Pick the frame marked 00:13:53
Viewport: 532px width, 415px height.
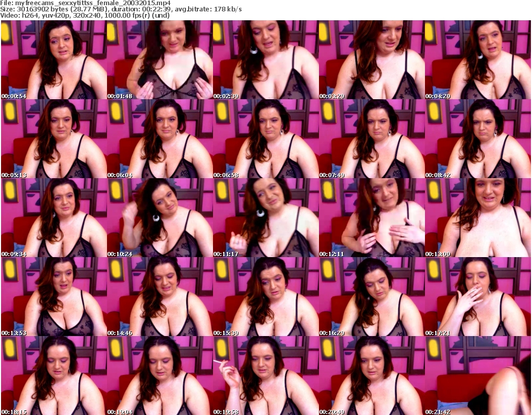click(x=54, y=297)
